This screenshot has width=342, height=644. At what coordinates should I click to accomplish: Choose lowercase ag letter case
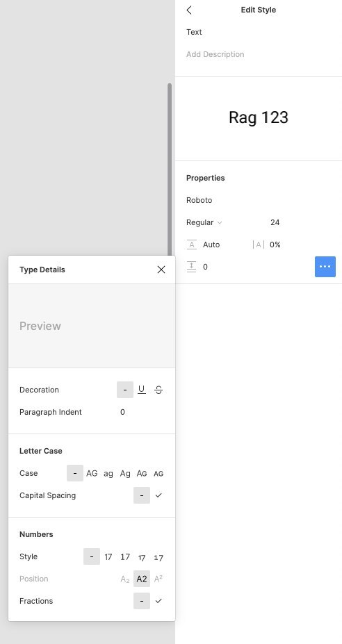pyautogui.click(x=108, y=473)
